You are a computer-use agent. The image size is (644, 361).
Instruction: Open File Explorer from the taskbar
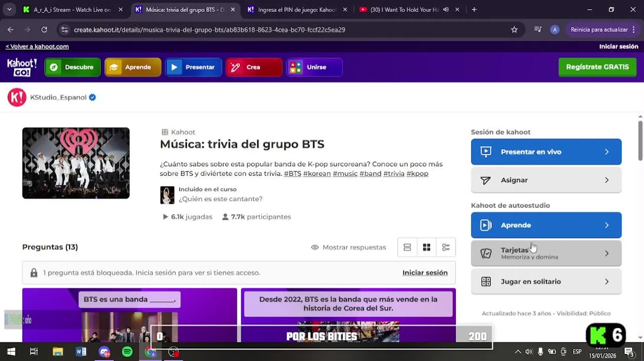pyautogui.click(x=58, y=351)
